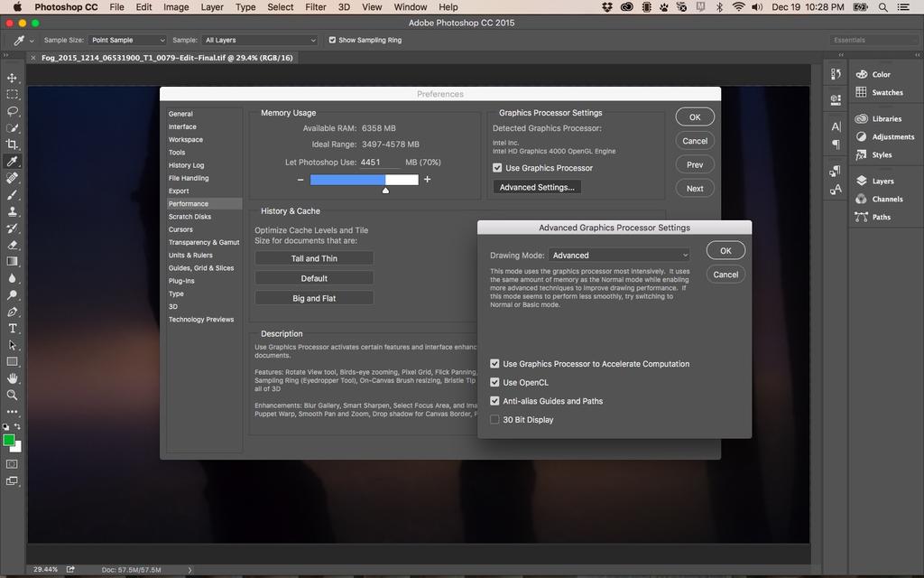Choose the Hand tool

click(x=13, y=378)
